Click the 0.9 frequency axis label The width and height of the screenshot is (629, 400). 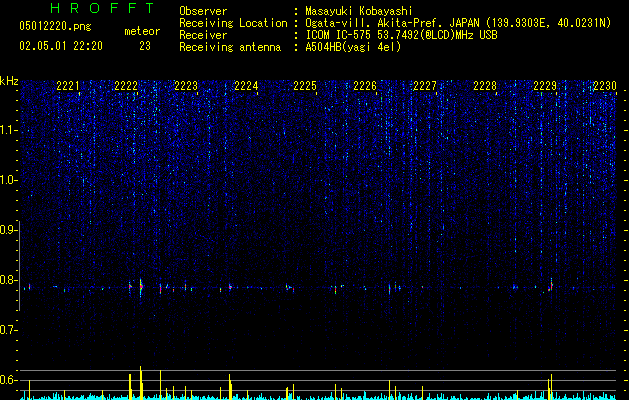pos(8,230)
